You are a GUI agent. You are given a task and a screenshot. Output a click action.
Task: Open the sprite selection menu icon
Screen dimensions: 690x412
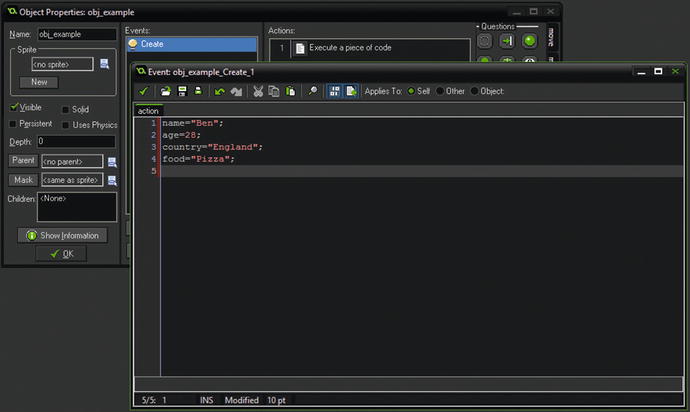click(x=102, y=64)
